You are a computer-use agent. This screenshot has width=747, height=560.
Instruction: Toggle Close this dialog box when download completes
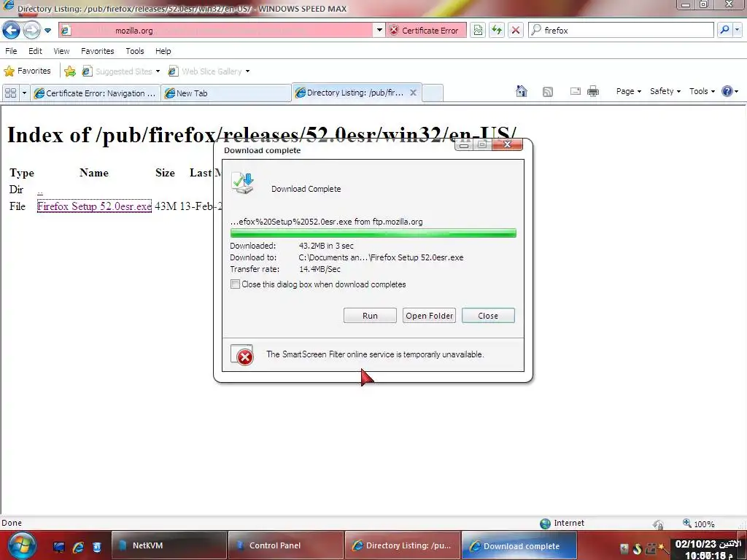click(236, 284)
